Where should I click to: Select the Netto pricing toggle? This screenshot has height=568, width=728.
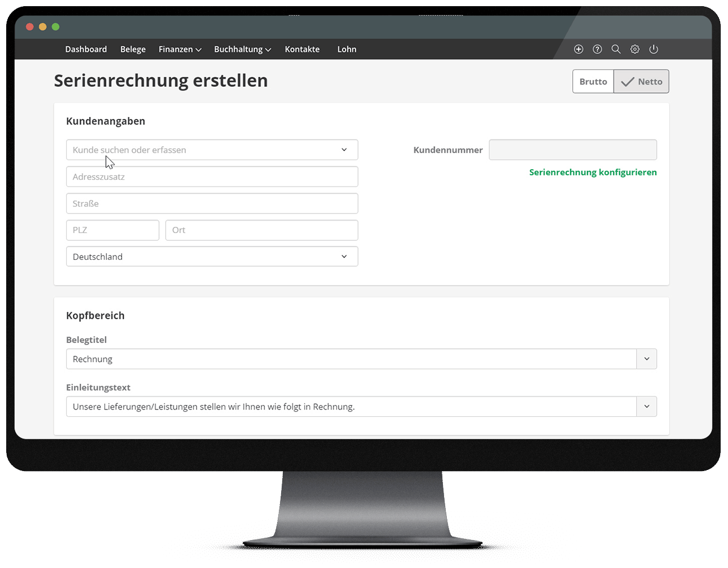tap(642, 82)
